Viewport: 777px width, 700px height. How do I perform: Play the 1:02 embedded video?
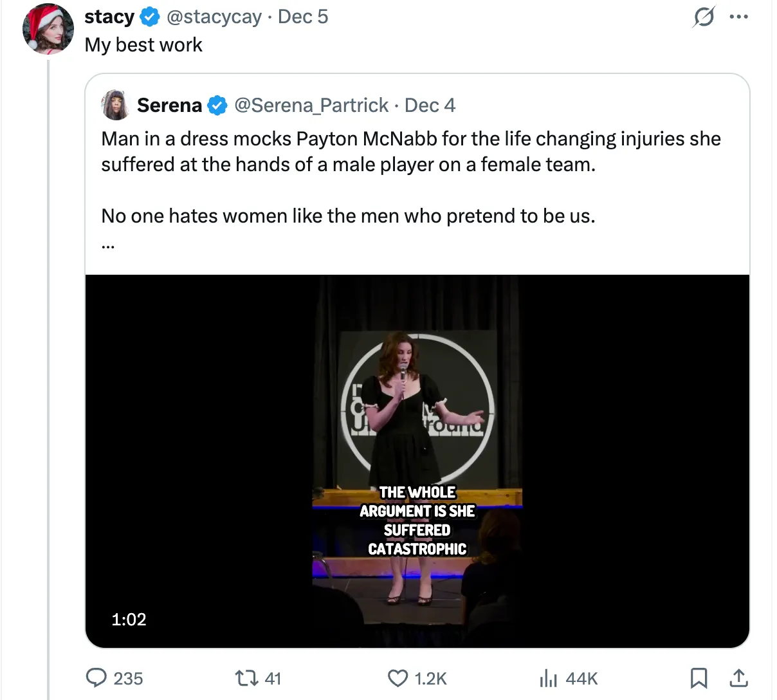tap(417, 461)
